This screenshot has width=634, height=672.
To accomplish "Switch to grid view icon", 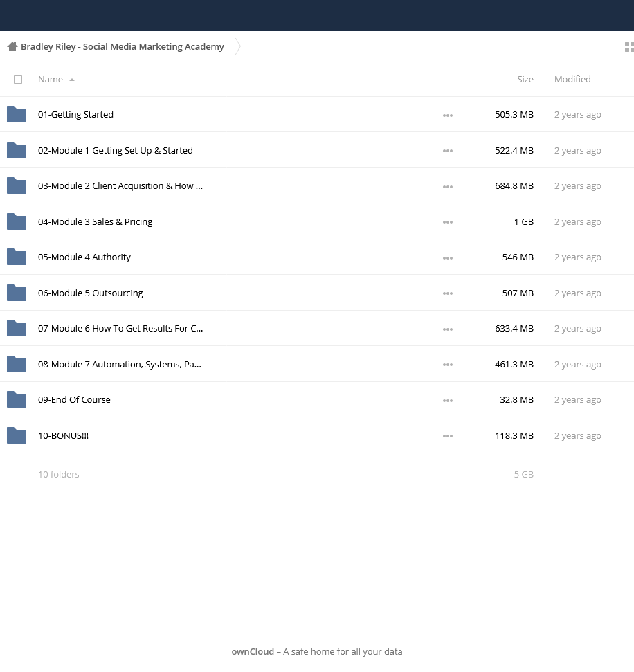I will (629, 47).
